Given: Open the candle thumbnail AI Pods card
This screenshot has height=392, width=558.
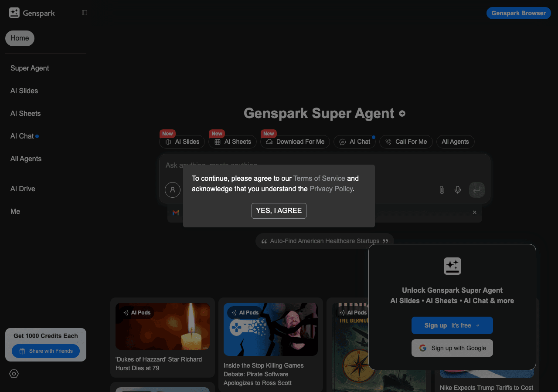Looking at the screenshot, I should coord(163,326).
